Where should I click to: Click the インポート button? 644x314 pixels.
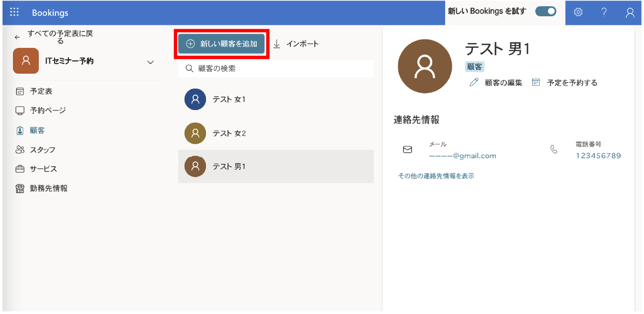tap(297, 43)
